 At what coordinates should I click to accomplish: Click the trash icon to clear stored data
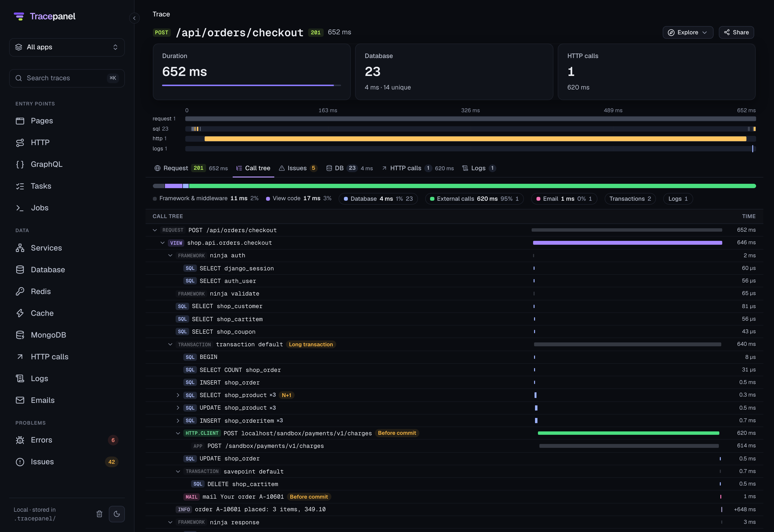tap(99, 514)
